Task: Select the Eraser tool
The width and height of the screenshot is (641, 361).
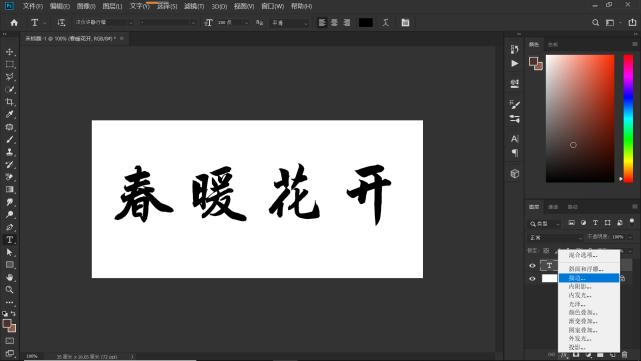Action: (x=9, y=177)
